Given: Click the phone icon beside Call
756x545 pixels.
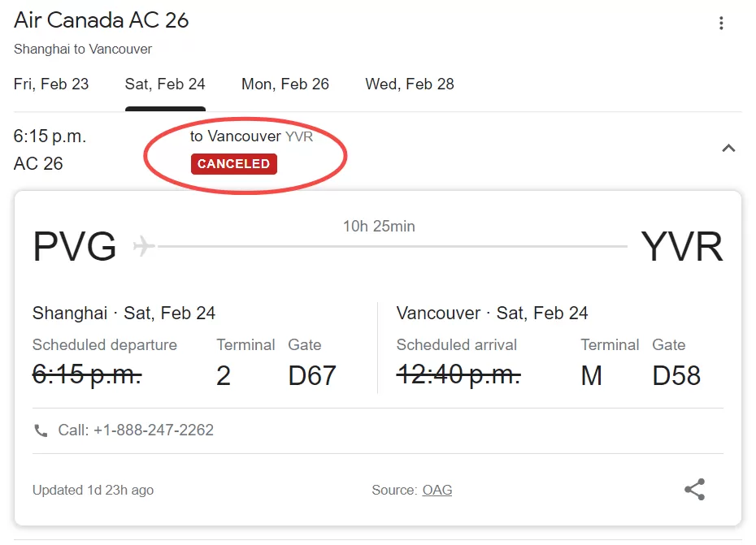Looking at the screenshot, I should (41, 430).
